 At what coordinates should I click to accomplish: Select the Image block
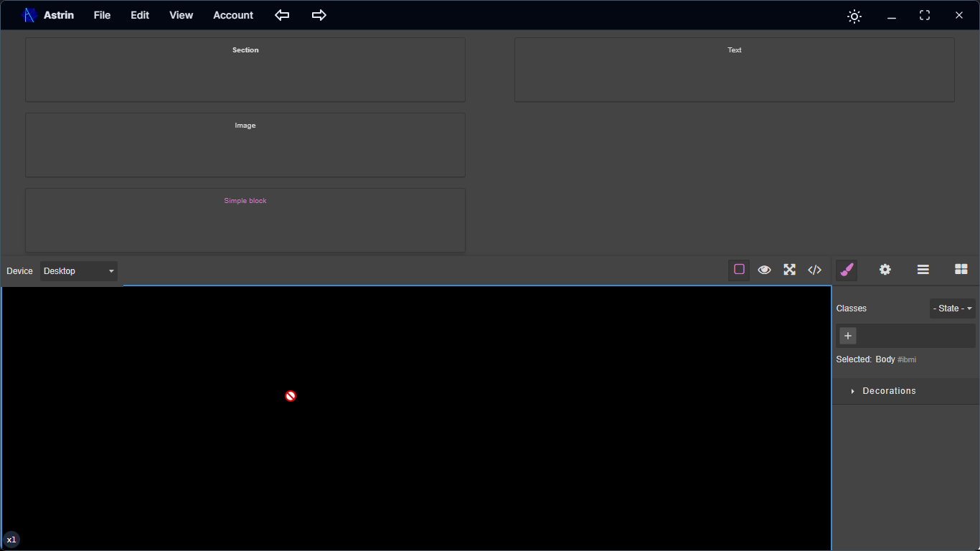[x=245, y=145]
